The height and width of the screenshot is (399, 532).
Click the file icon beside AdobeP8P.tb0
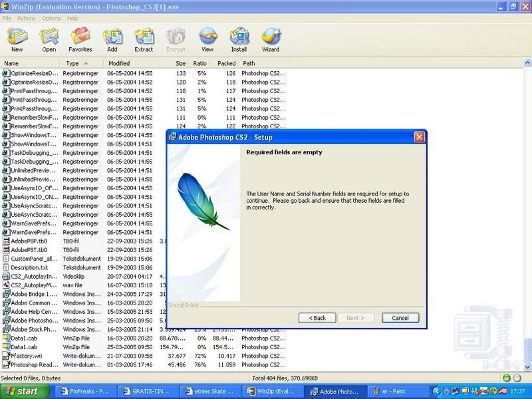click(x=6, y=241)
